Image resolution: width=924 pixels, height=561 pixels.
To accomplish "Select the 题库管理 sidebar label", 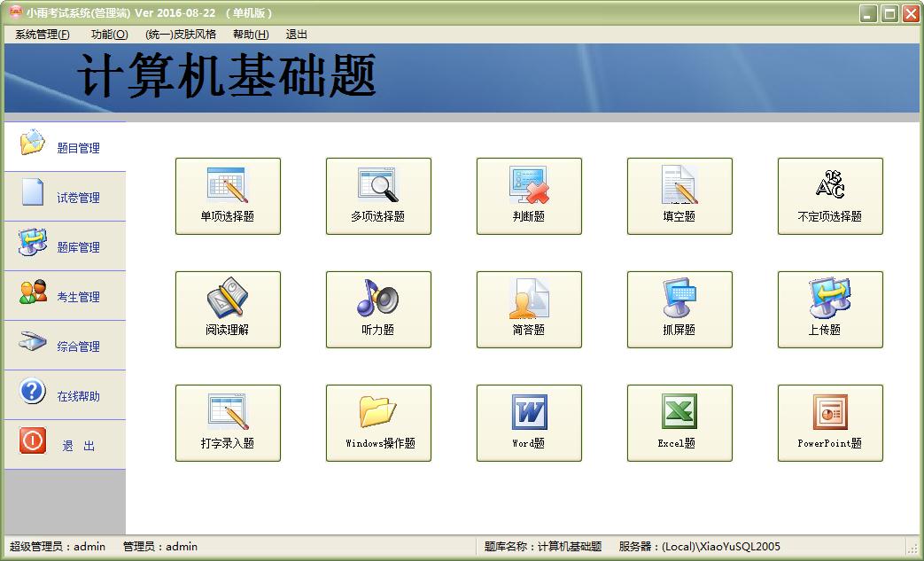I will click(x=78, y=247).
